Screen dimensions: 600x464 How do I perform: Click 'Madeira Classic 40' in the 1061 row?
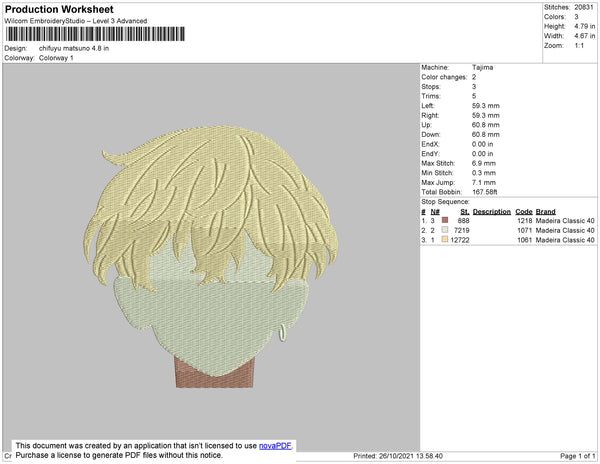(565, 240)
